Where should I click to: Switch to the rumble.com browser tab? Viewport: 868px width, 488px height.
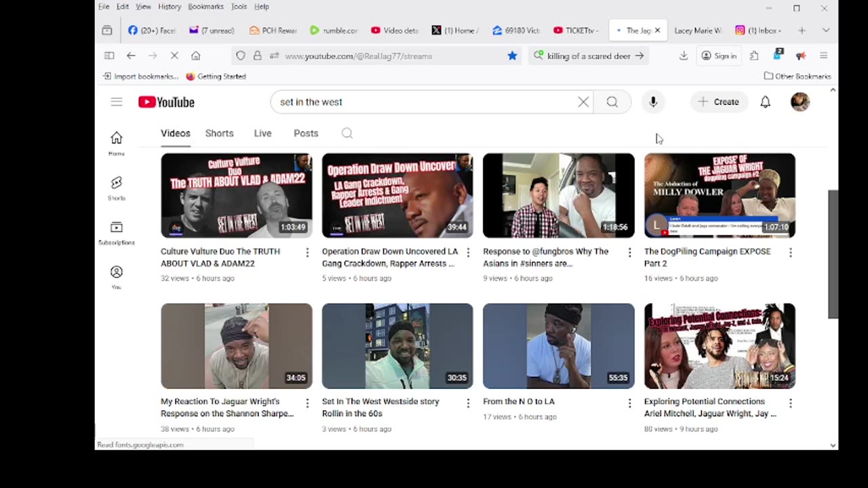click(333, 30)
